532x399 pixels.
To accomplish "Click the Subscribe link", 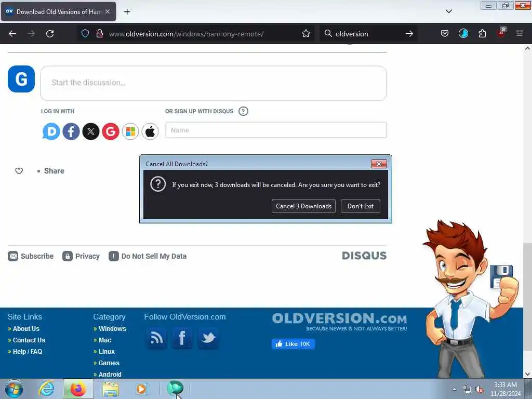I will (31, 256).
